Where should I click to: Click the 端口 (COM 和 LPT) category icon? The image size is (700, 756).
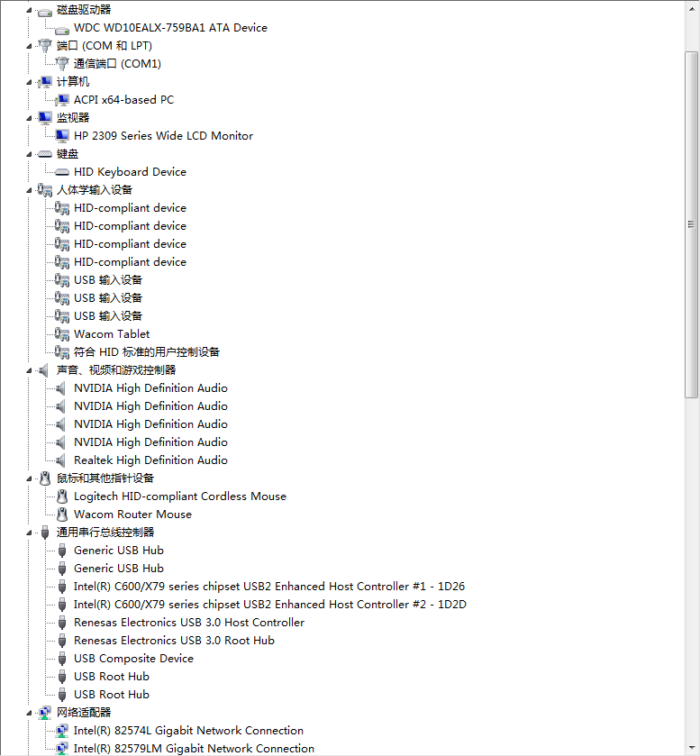click(x=45, y=46)
